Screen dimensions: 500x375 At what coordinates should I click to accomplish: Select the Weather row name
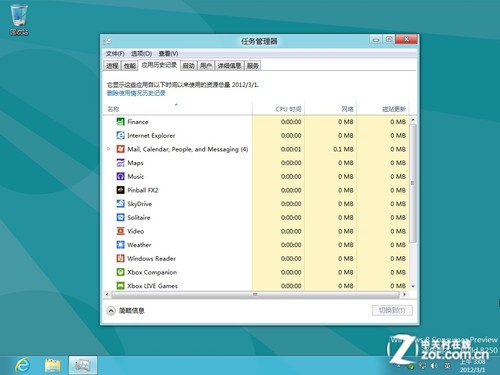point(139,245)
